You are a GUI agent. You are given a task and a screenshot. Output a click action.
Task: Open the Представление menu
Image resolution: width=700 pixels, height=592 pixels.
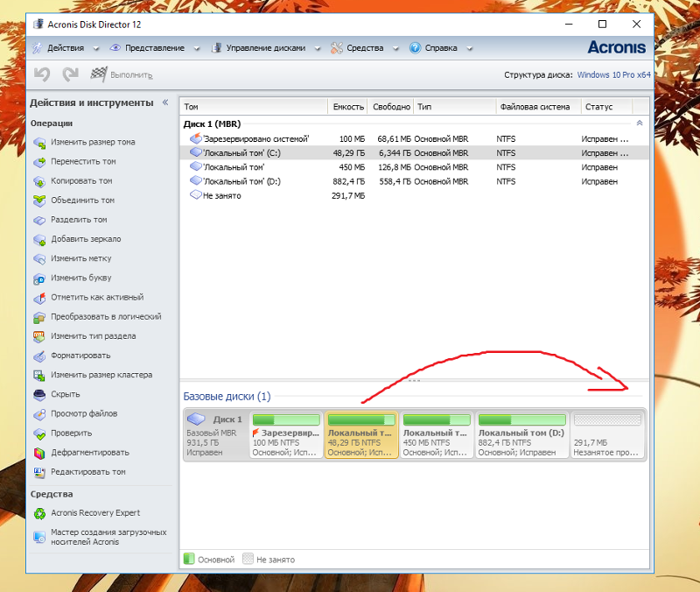tap(155, 48)
